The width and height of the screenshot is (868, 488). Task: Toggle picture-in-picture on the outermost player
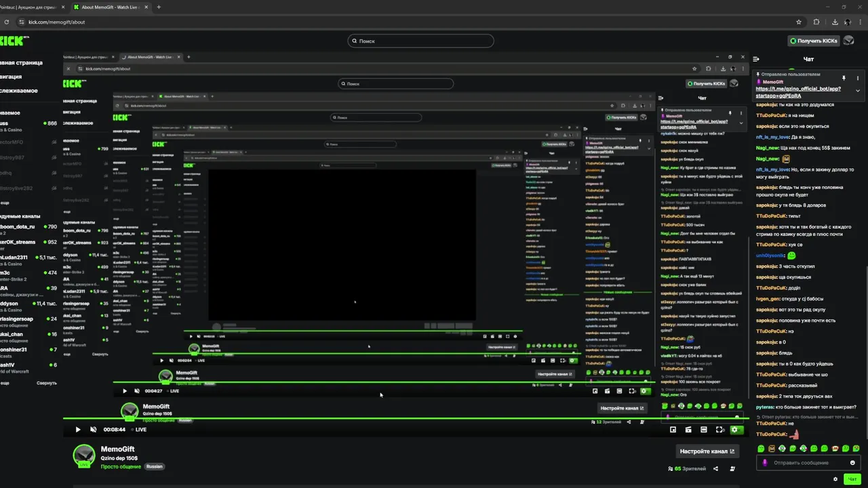point(673,430)
